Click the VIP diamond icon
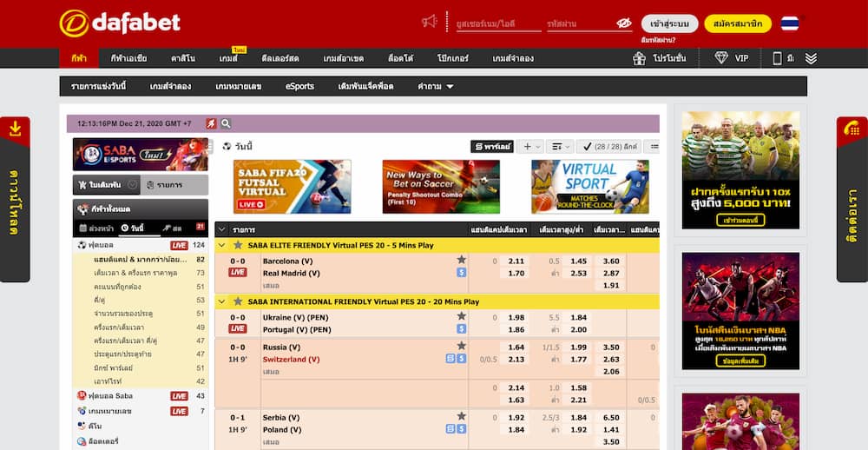This screenshot has width=868, height=450. click(x=721, y=57)
